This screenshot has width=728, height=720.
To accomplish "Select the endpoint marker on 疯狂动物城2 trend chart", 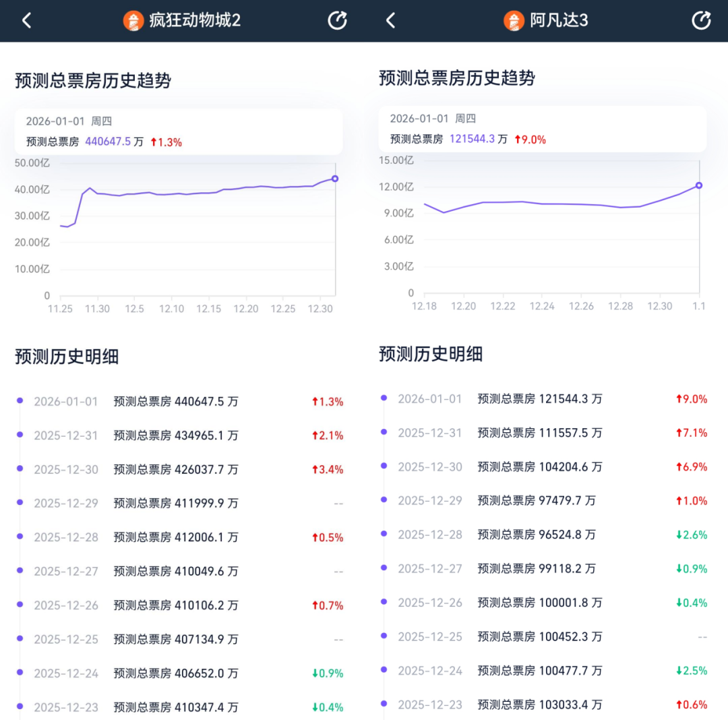I will [x=334, y=179].
